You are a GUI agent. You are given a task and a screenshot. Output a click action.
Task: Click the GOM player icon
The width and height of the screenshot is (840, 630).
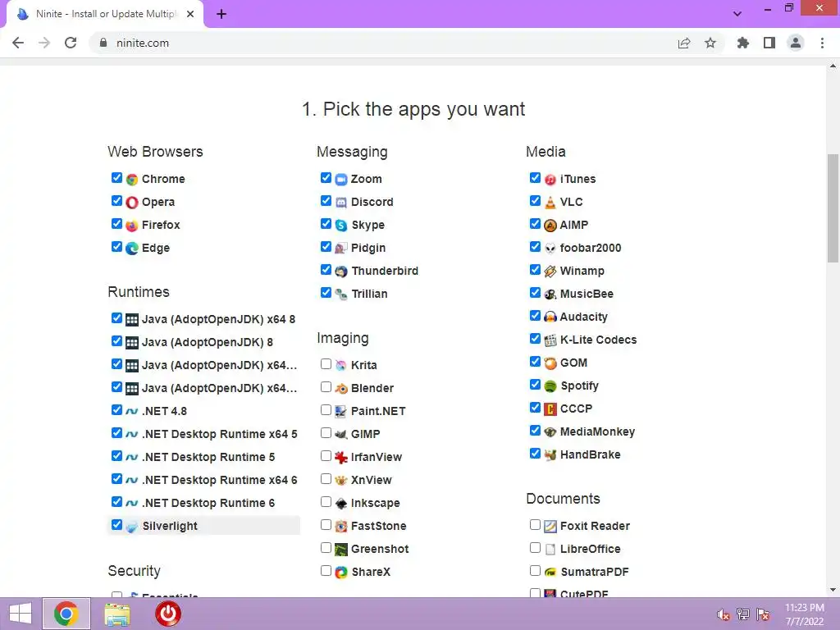550,363
